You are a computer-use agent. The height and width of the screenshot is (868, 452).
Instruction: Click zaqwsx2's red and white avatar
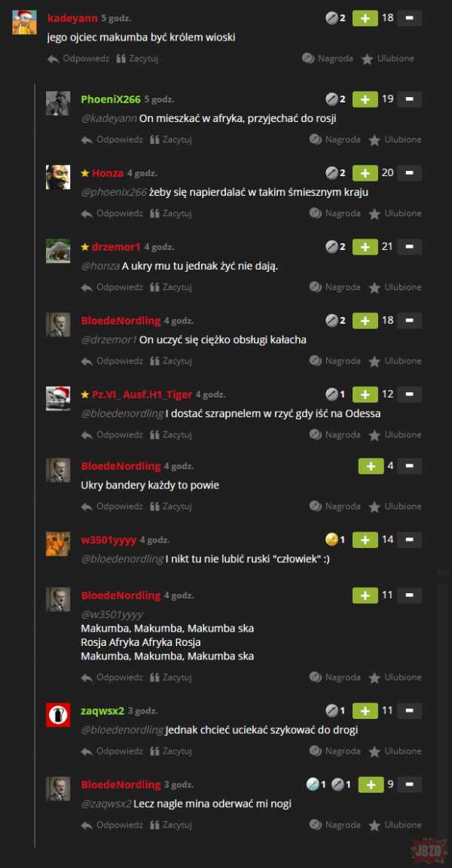(57, 714)
